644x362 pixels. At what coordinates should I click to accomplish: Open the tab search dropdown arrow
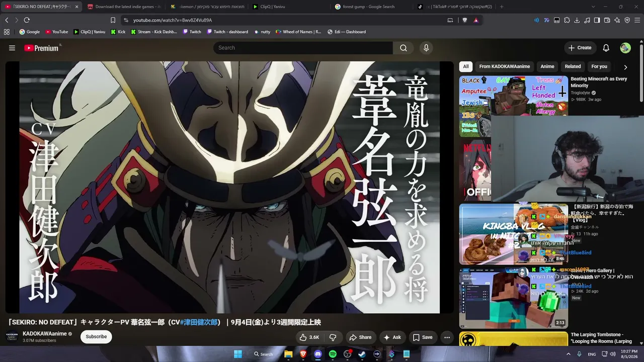(594, 7)
